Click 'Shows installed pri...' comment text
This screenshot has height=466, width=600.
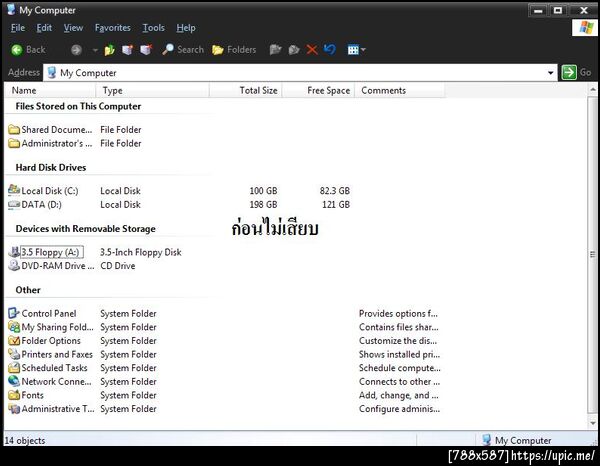pos(399,355)
